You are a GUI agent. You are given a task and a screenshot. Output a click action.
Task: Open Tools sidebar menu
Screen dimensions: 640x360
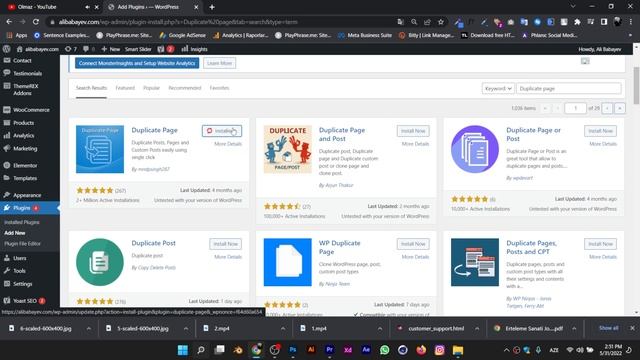(x=19, y=271)
